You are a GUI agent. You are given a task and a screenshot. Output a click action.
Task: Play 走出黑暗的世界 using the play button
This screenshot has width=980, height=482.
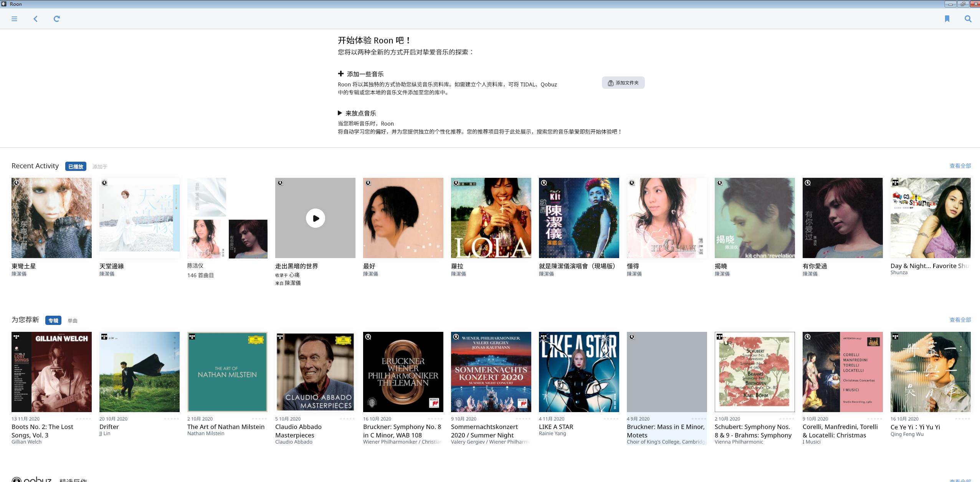(x=315, y=218)
